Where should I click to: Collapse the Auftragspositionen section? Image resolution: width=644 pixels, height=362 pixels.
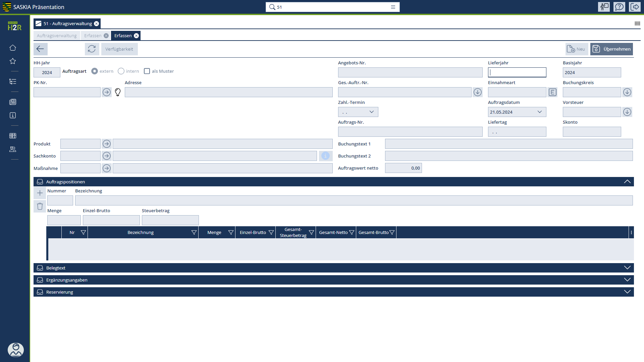(627, 182)
